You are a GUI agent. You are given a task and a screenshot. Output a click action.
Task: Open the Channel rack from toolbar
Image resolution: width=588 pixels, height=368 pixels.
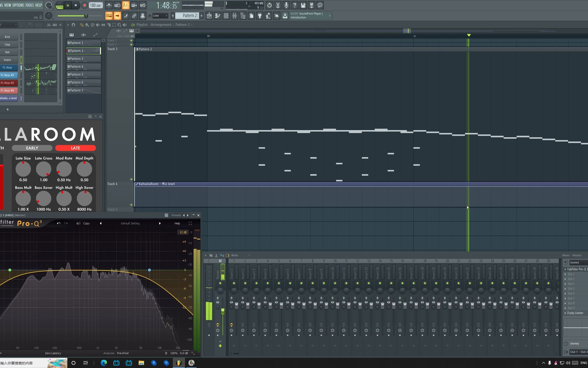click(226, 16)
